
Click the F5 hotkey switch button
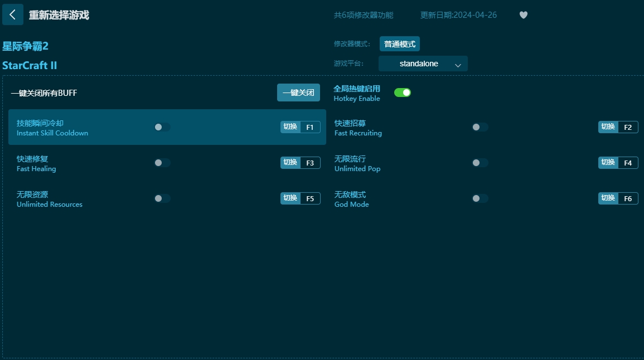coord(300,198)
